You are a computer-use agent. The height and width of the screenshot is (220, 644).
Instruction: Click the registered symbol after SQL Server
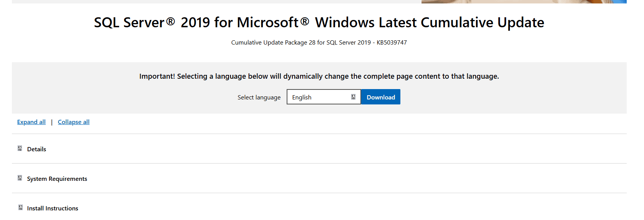[170, 22]
